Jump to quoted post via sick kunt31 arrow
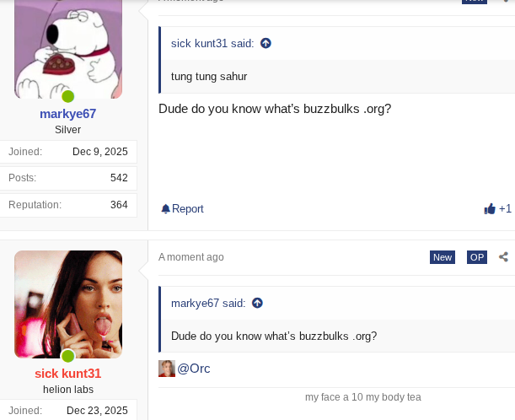The image size is (515, 420). click(x=266, y=43)
